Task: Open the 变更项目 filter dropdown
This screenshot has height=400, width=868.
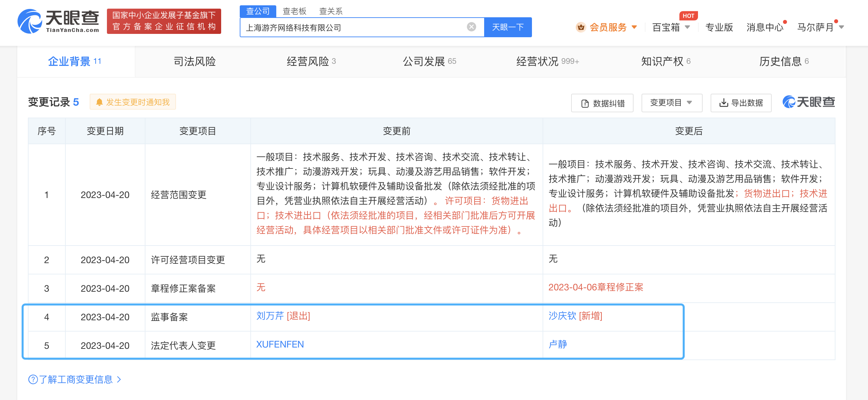Action: pyautogui.click(x=671, y=103)
